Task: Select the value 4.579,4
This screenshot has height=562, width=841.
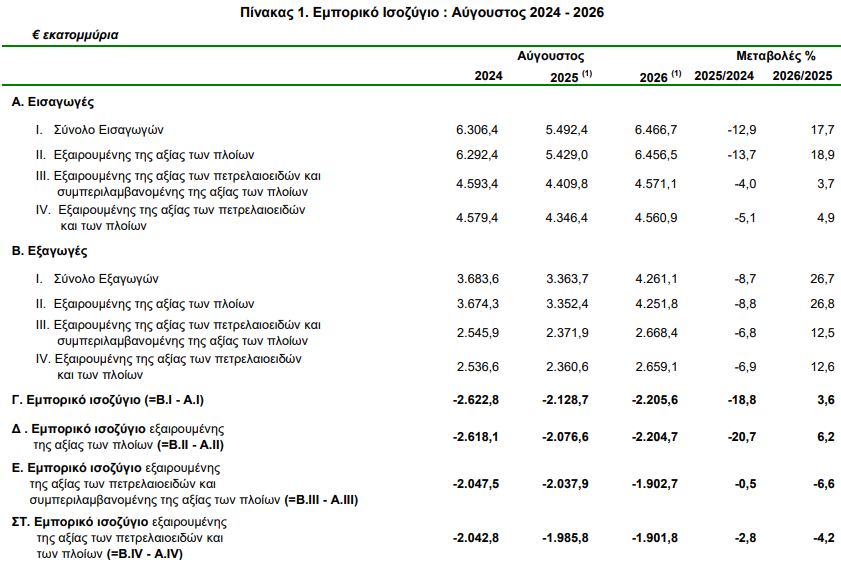Action: point(477,218)
